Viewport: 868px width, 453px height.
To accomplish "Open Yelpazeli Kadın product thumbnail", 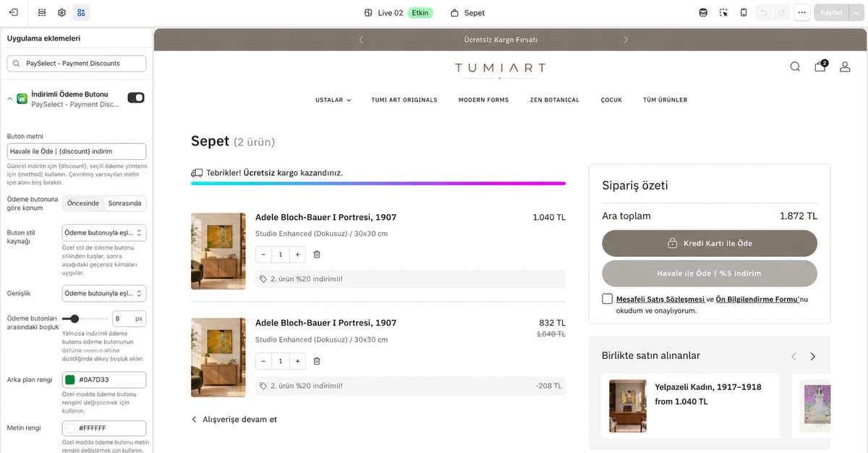I will click(x=626, y=406).
